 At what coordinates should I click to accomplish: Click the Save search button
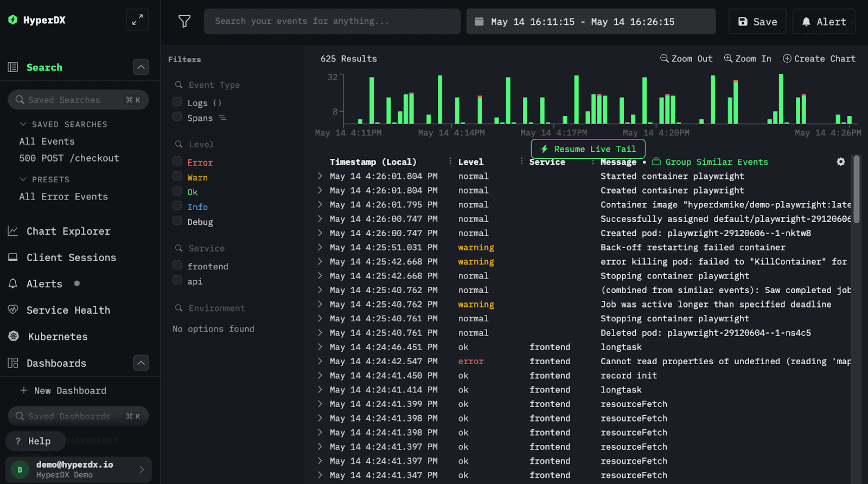click(x=757, y=22)
